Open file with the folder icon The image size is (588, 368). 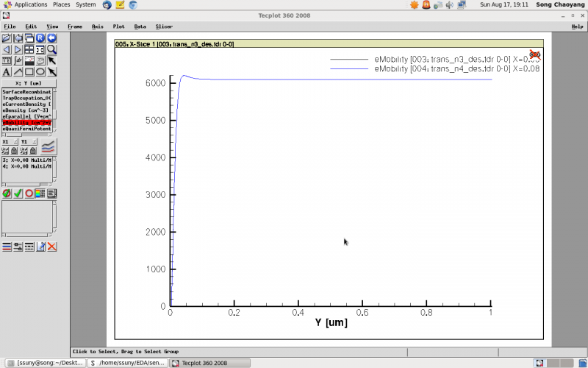click(x=7, y=38)
